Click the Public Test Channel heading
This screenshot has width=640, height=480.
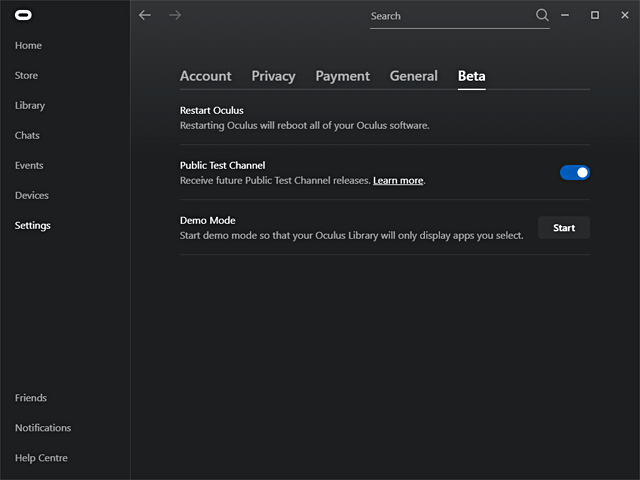pos(222,165)
